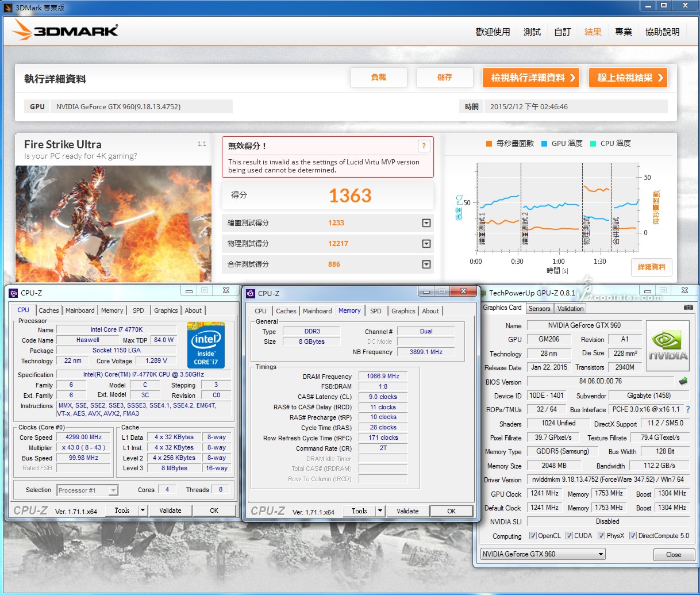Click the Intel Core i7 inside logo
This screenshot has width=700, height=595.
pyautogui.click(x=206, y=345)
